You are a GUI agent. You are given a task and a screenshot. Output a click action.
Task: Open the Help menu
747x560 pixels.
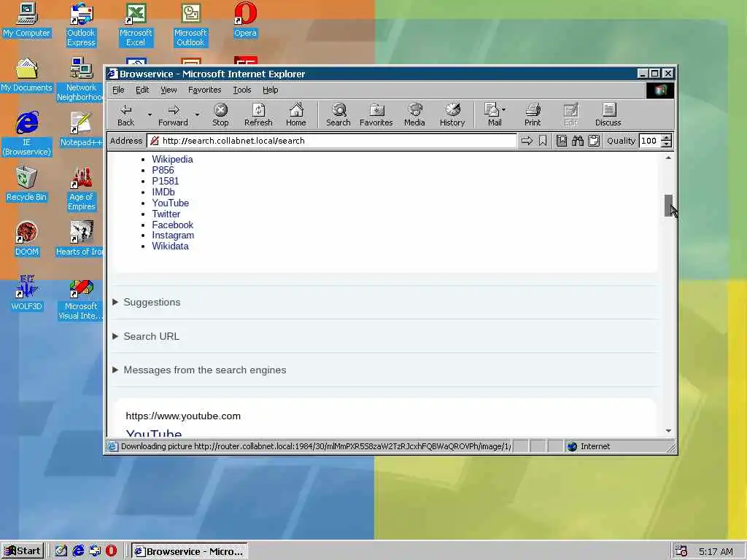[x=270, y=90]
